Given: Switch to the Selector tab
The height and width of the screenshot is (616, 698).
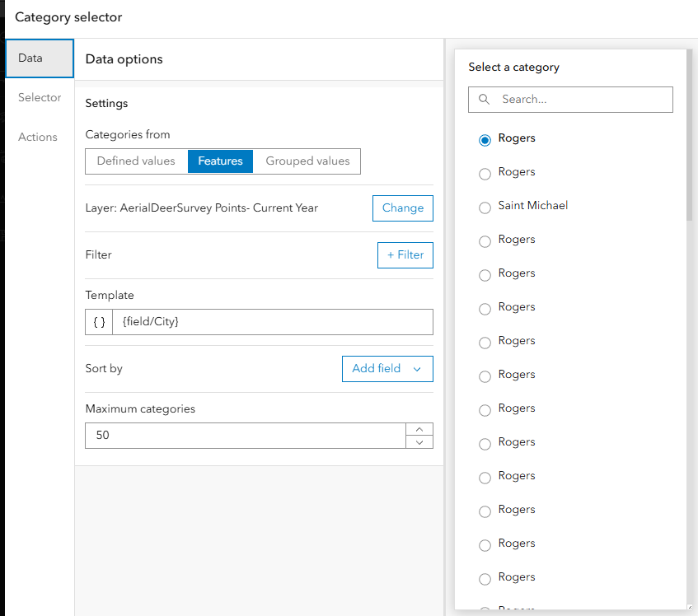Looking at the screenshot, I should [40, 97].
